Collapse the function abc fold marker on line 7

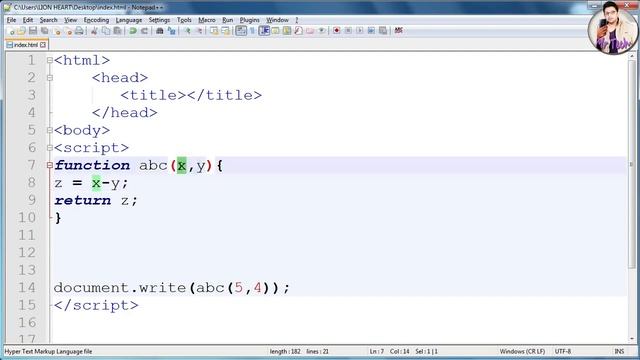coord(49,165)
